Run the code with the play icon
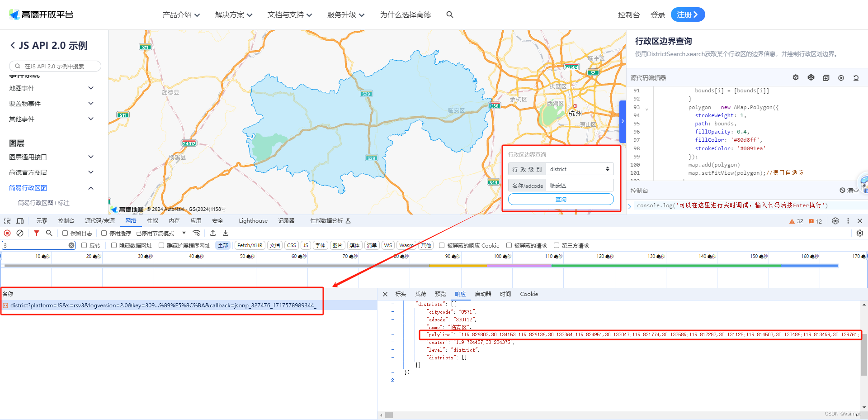The height and width of the screenshot is (420, 868). 841,78
